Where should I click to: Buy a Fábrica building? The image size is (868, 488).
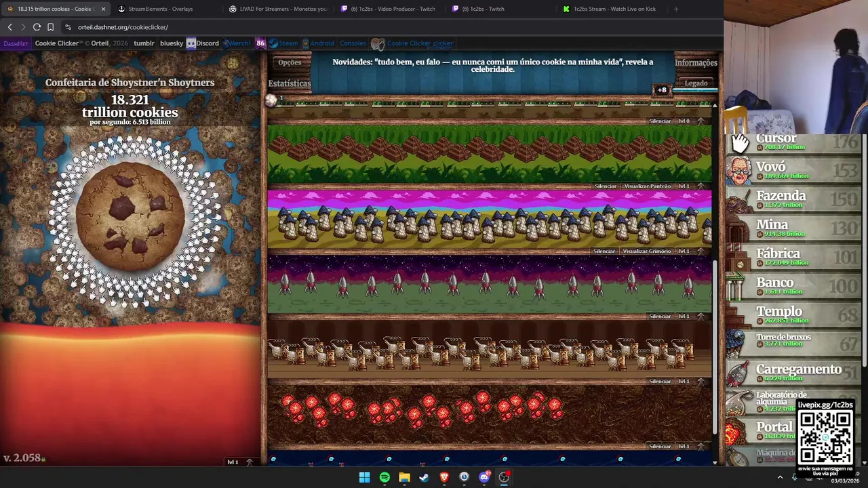tap(793, 258)
